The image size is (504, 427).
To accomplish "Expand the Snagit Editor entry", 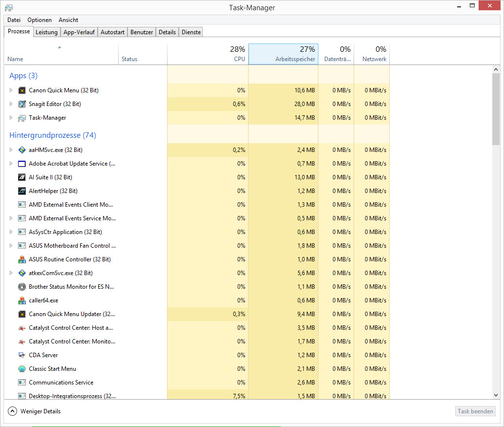I will pyautogui.click(x=11, y=104).
